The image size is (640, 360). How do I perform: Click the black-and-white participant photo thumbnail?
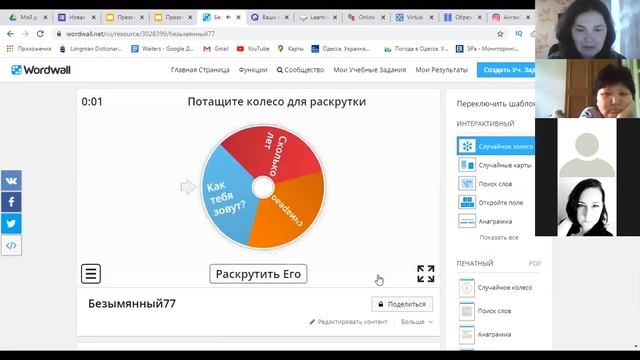click(x=587, y=207)
